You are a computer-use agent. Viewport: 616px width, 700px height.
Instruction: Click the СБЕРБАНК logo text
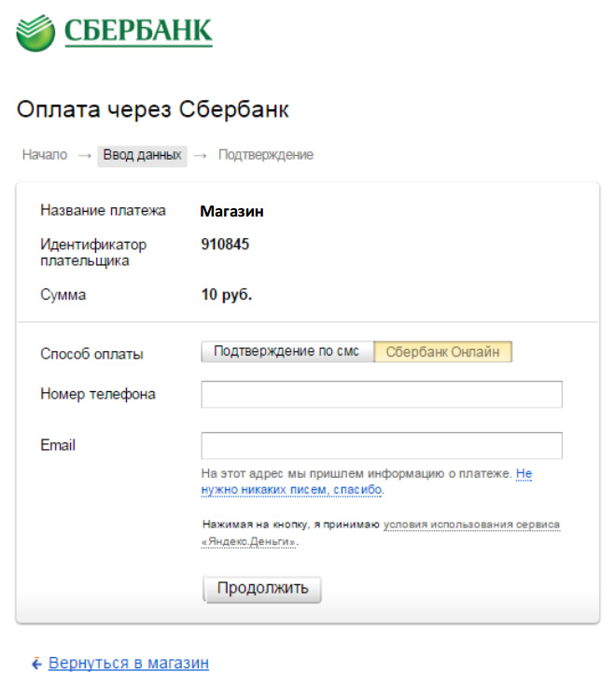[x=138, y=31]
